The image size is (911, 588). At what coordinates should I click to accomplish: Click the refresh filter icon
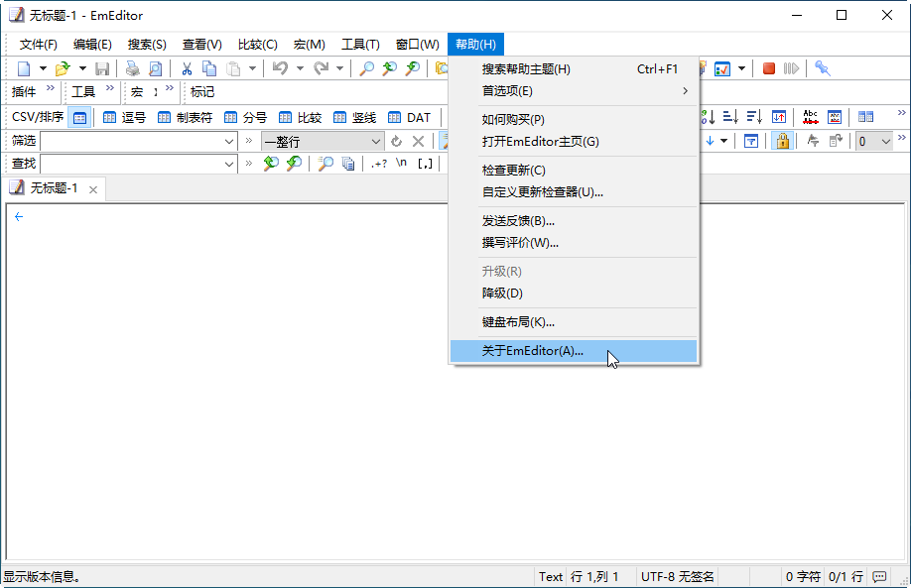[x=396, y=141]
